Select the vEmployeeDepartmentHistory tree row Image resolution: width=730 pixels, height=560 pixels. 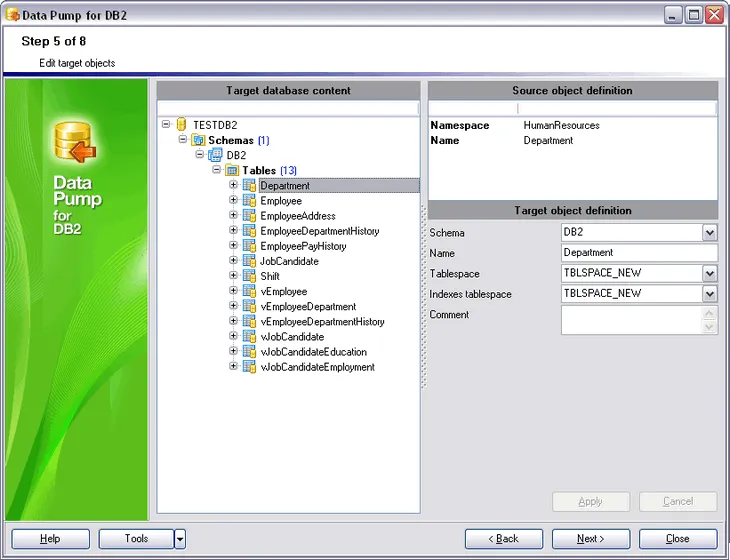coord(323,322)
